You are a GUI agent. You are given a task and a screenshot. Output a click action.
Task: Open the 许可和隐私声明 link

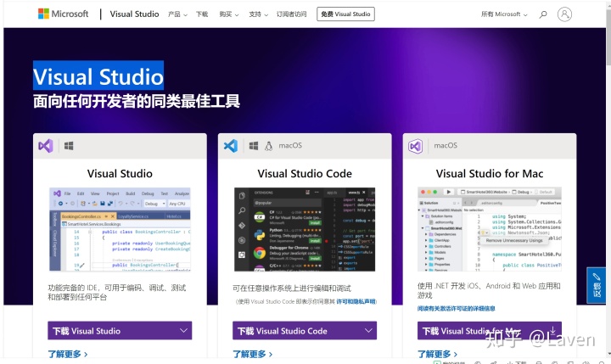[356, 302]
